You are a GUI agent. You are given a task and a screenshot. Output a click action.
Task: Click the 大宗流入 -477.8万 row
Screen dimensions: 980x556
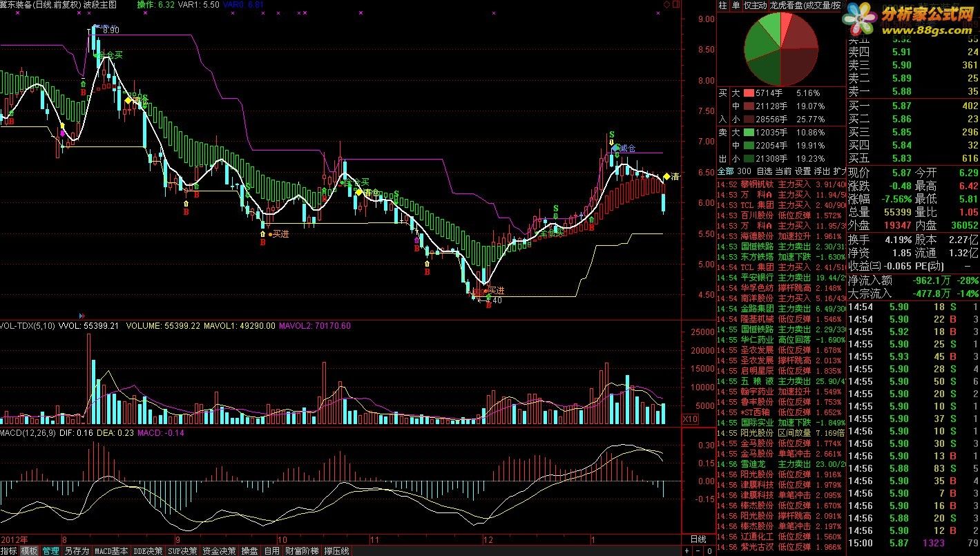914,294
